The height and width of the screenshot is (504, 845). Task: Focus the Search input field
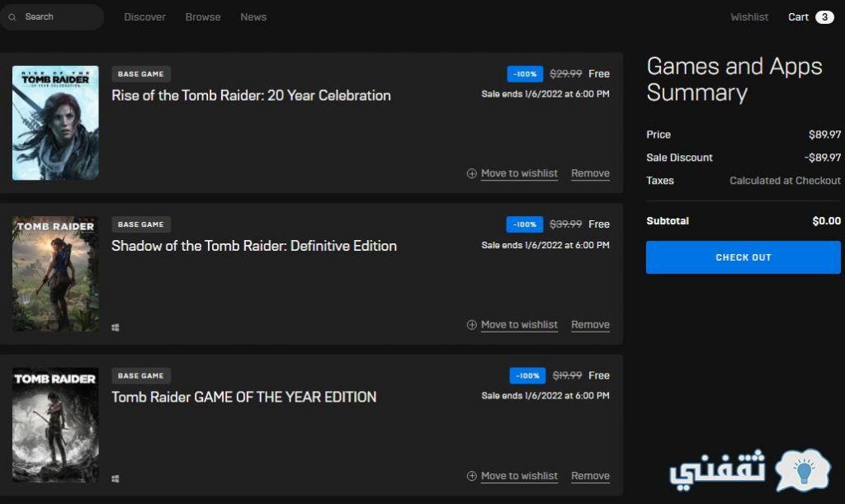point(52,17)
